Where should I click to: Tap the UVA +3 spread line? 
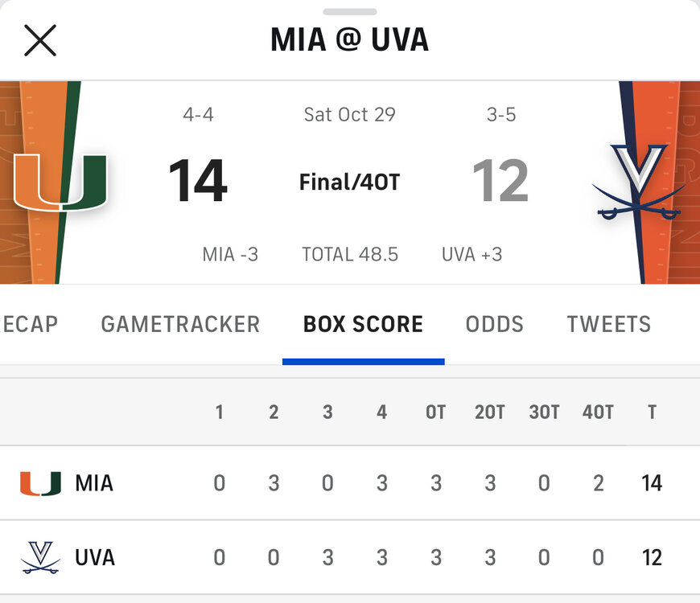point(471,255)
